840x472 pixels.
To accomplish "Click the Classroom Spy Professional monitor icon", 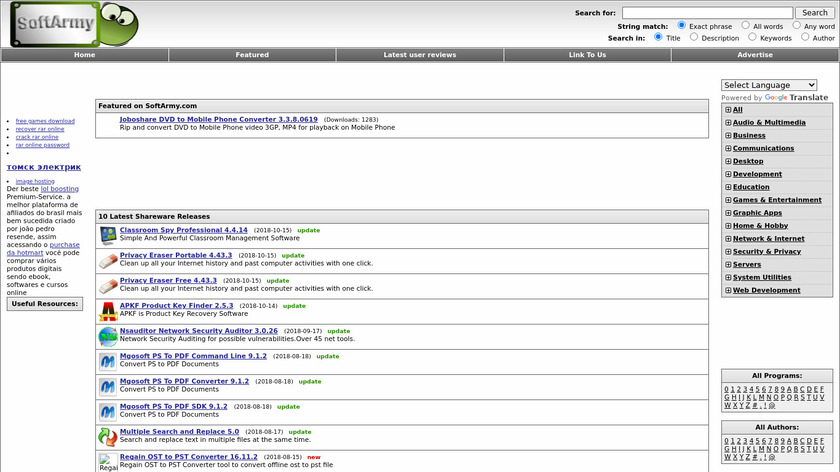I will click(108, 235).
